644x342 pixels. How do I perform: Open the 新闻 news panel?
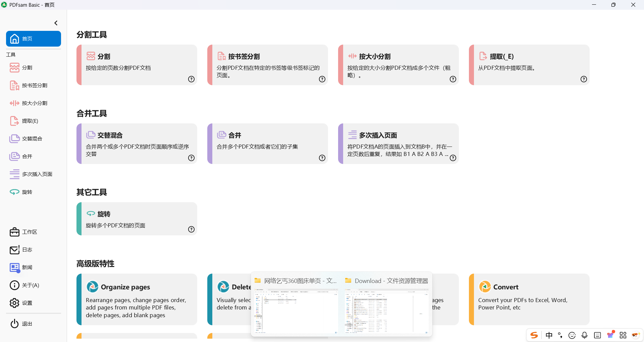tap(27, 268)
